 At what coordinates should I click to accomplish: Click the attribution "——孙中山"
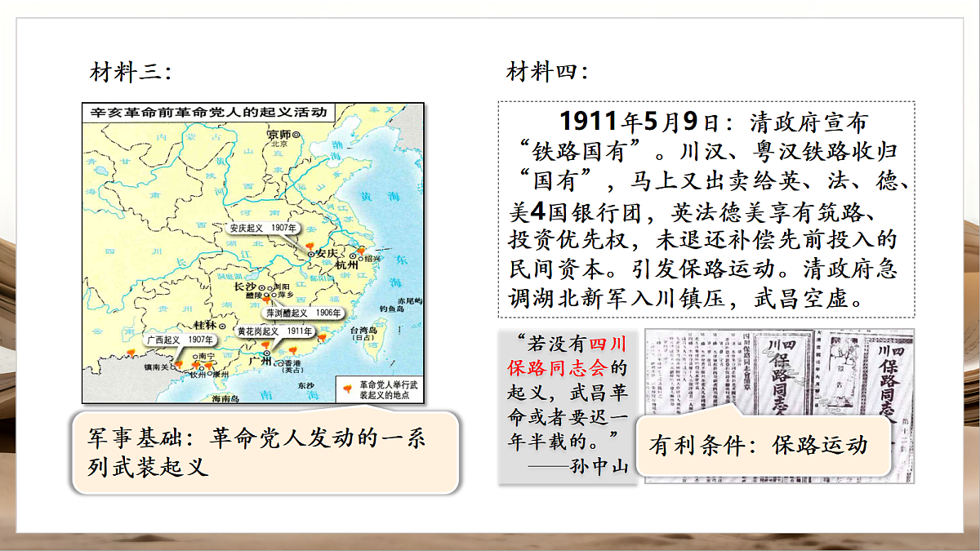tap(578, 466)
